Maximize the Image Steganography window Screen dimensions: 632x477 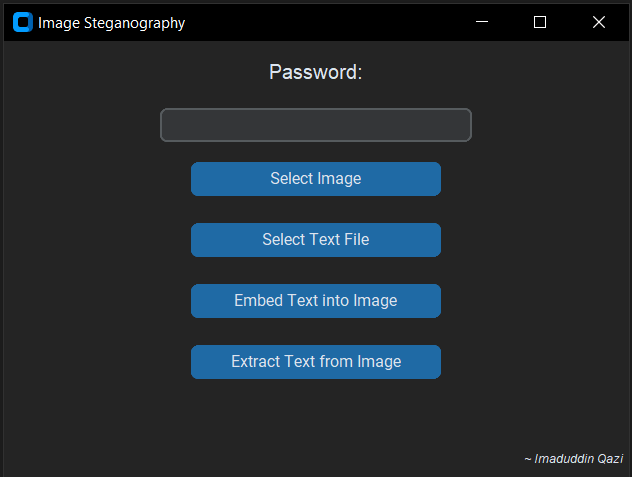540,22
